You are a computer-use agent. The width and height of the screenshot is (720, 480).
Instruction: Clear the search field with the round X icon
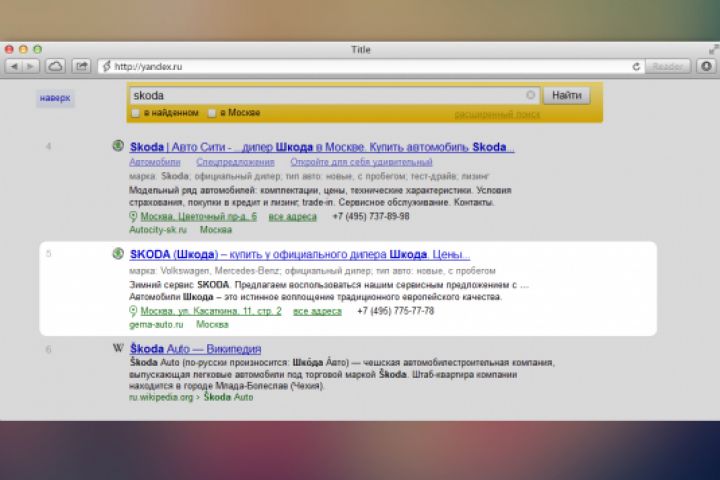(x=530, y=95)
